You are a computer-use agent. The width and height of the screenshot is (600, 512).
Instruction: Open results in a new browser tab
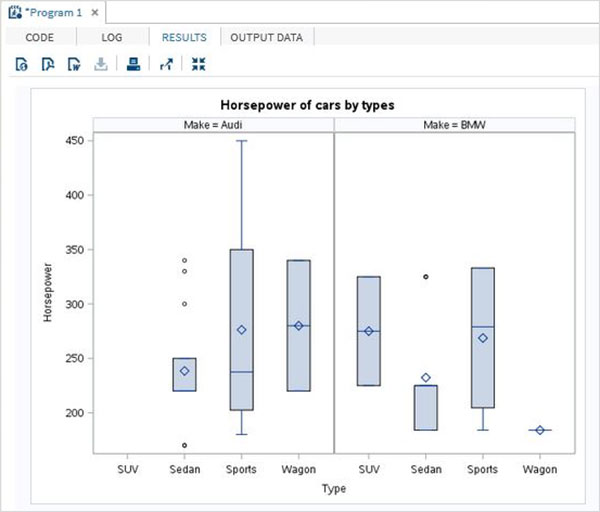pos(166,64)
